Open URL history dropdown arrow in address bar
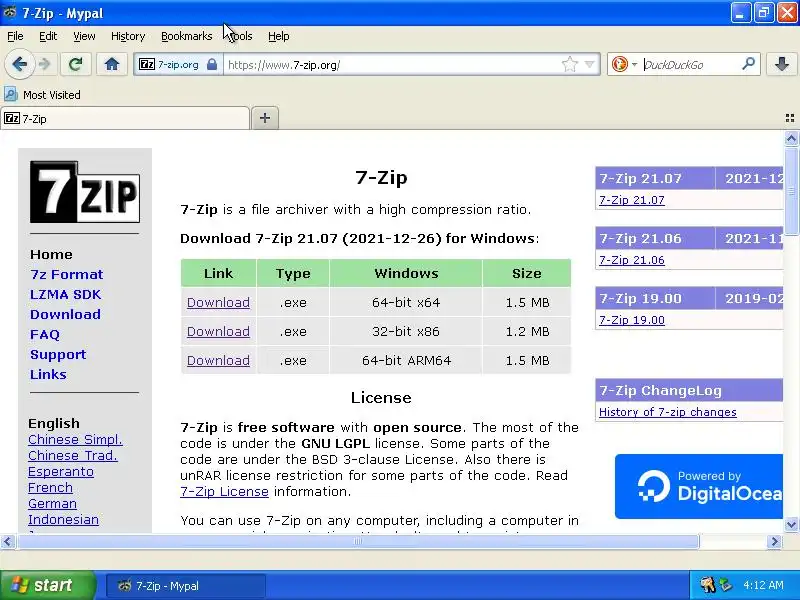800x600 pixels. (x=590, y=64)
